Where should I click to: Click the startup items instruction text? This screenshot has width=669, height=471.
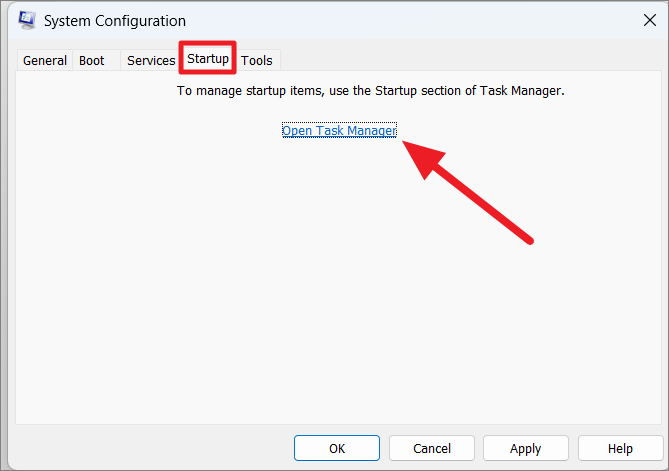[x=370, y=91]
